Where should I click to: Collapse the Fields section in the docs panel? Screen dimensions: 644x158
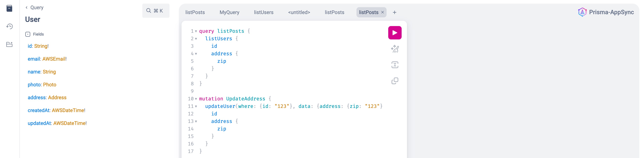click(27, 34)
